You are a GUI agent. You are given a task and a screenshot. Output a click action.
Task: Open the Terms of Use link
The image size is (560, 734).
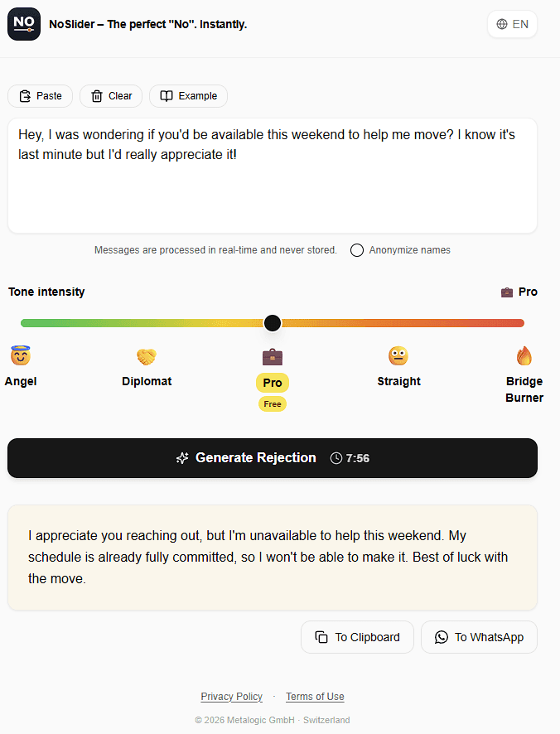click(x=315, y=696)
